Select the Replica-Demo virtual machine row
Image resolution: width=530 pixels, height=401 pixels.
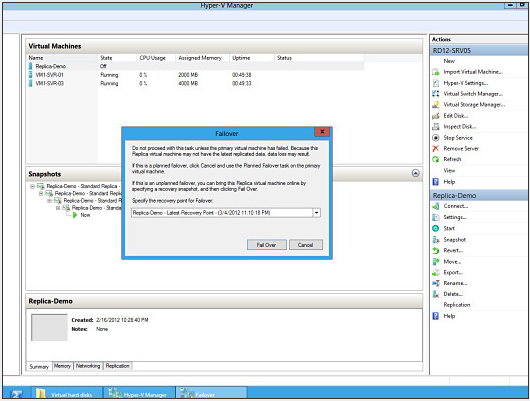tap(196, 66)
